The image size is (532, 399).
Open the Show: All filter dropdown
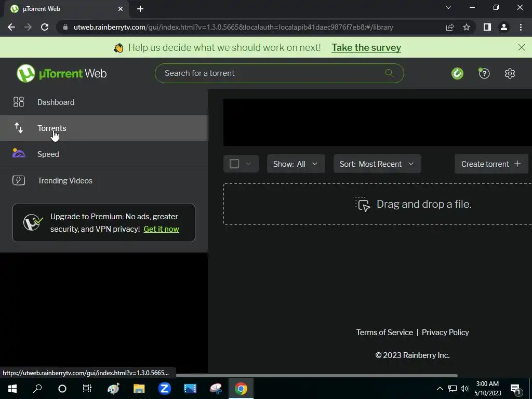[x=296, y=164]
